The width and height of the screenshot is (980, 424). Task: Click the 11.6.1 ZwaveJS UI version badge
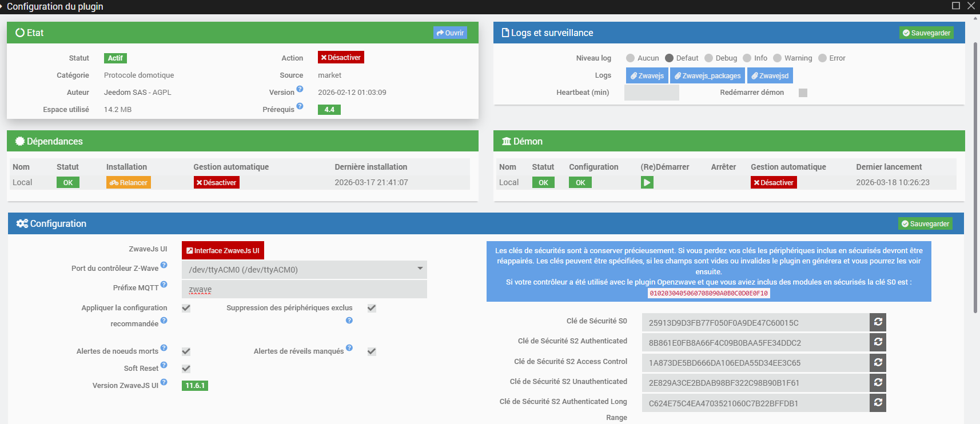pos(195,386)
